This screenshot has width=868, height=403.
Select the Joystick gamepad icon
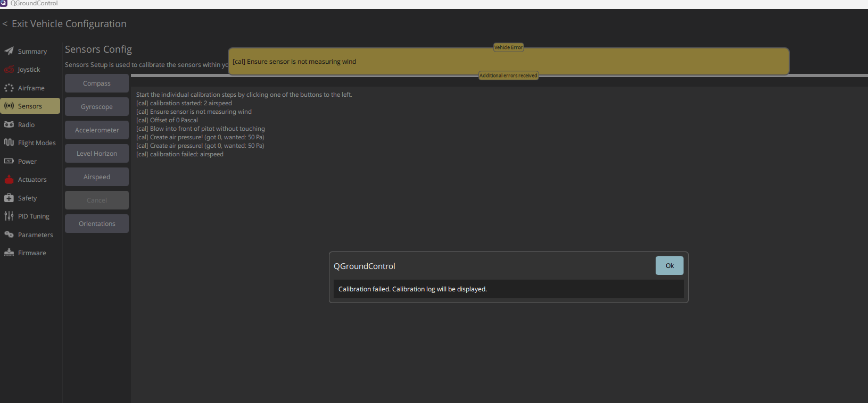point(9,70)
